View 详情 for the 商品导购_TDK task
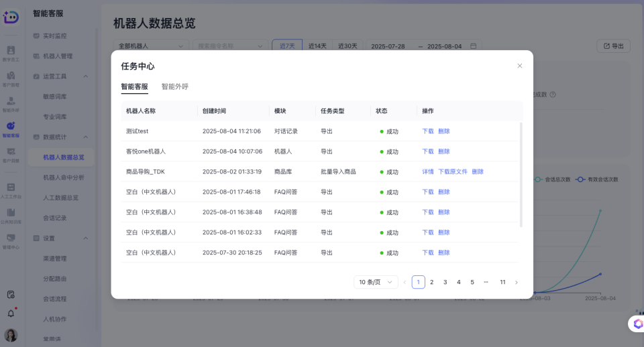 click(427, 171)
